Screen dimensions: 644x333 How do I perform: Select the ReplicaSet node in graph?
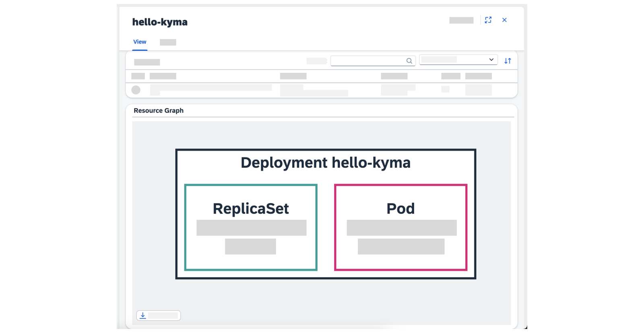click(x=251, y=227)
